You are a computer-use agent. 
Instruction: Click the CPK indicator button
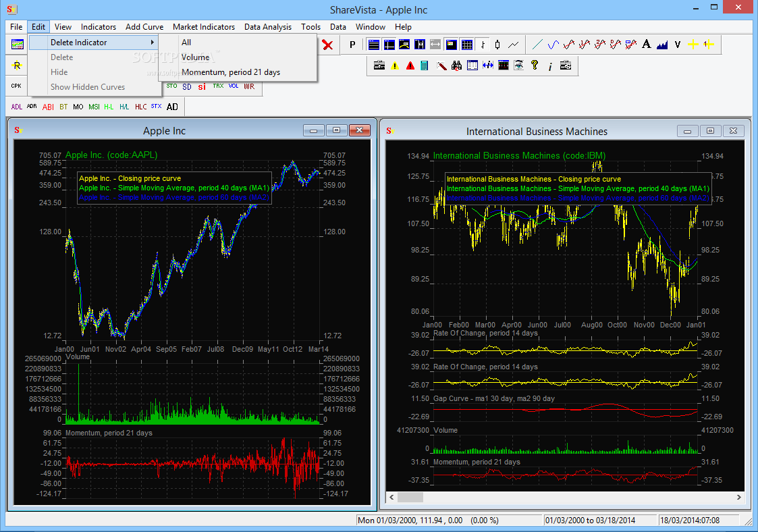tap(16, 86)
